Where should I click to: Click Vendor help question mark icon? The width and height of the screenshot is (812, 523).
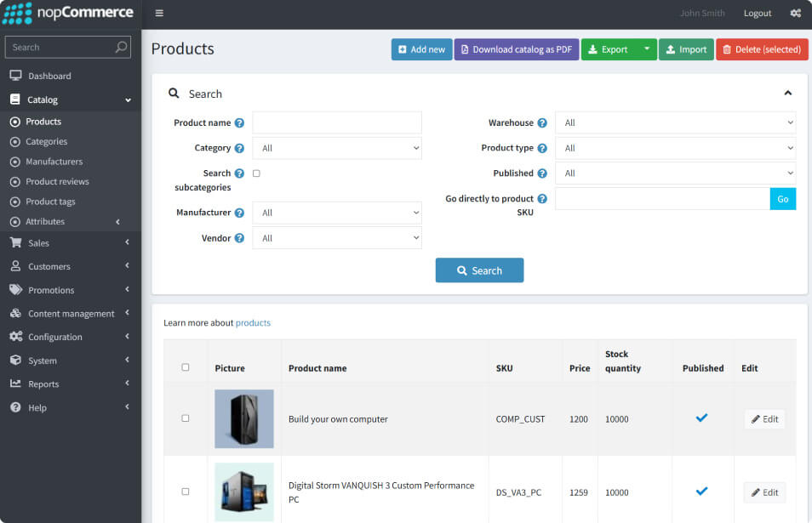coord(239,239)
